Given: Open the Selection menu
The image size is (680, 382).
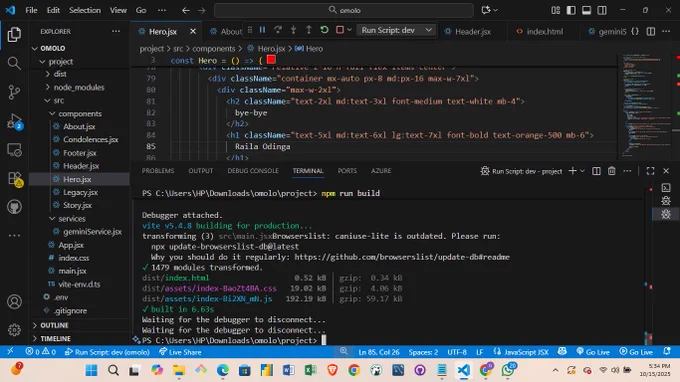Looking at the screenshot, I should click(x=85, y=10).
